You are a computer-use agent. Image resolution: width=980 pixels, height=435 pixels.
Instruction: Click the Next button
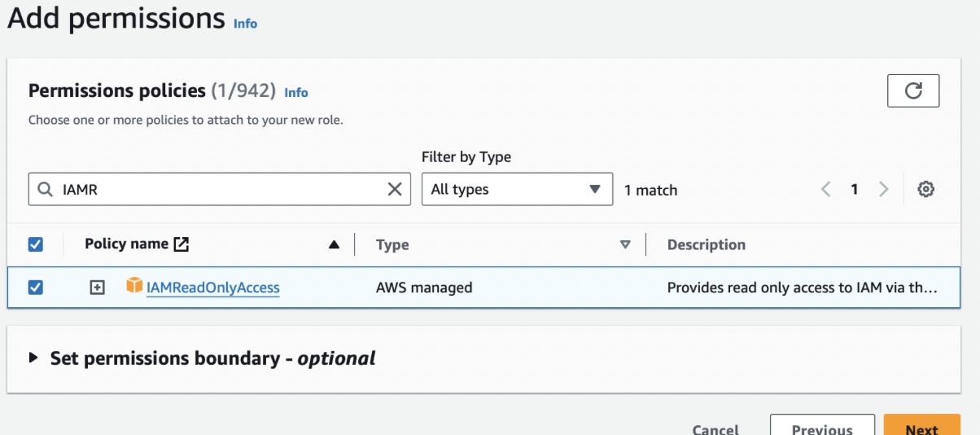(921, 428)
